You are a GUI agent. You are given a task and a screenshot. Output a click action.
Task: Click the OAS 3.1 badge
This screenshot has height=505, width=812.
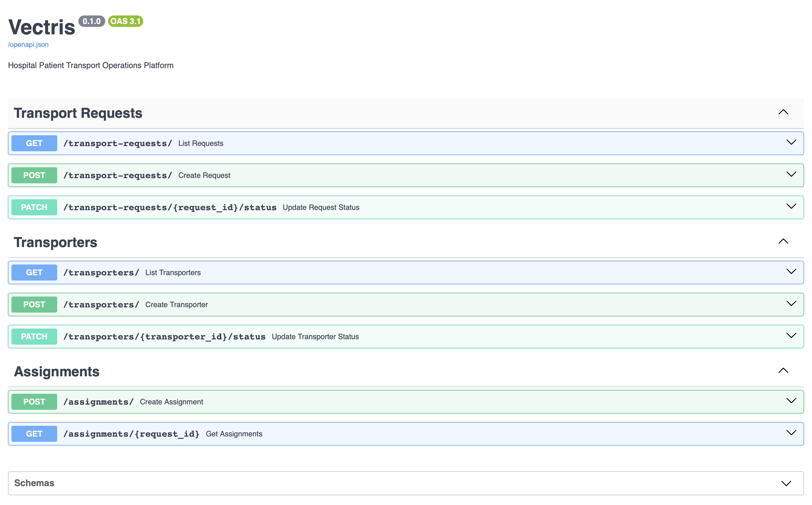click(x=126, y=21)
